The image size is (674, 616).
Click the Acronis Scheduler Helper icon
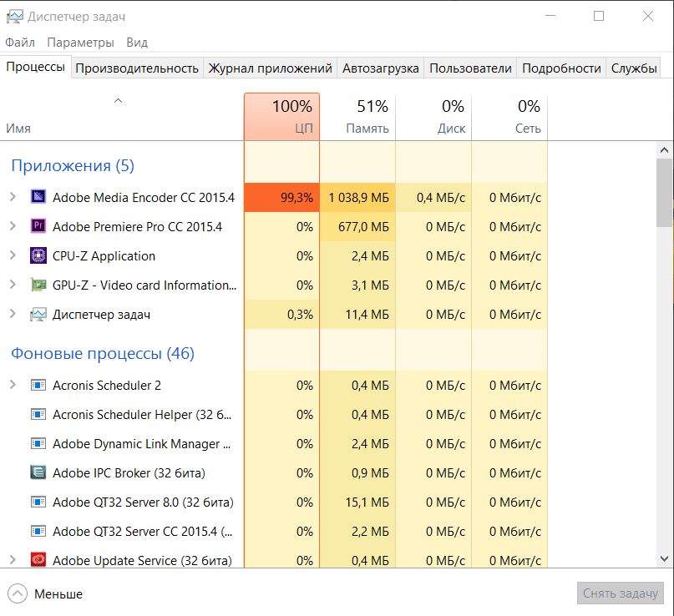pos(38,414)
